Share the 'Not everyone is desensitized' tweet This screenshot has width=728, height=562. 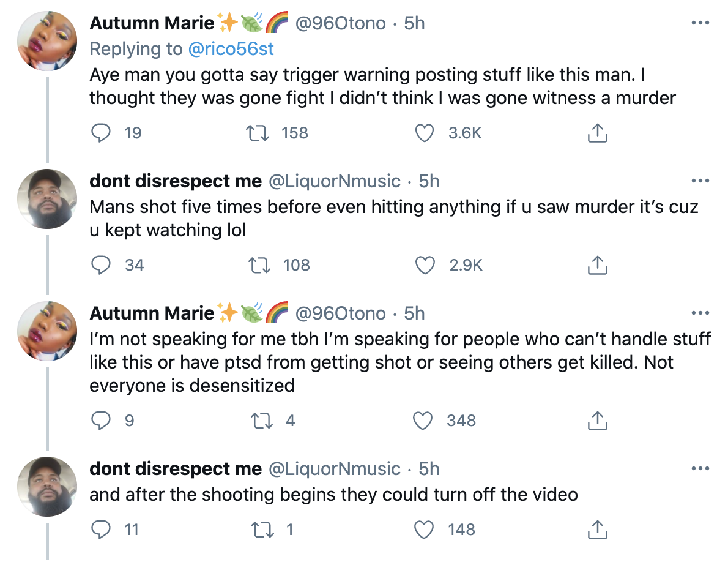click(597, 421)
